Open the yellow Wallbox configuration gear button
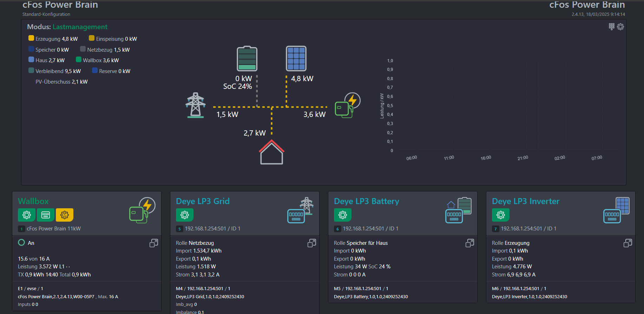644x314 pixels. tap(65, 215)
